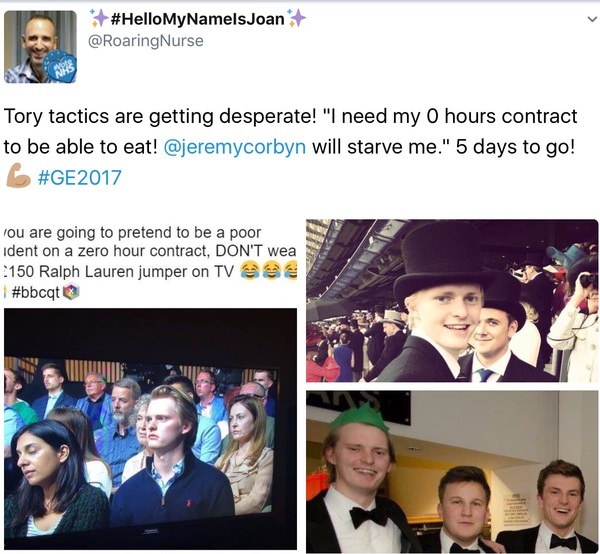
Task: Click the Vote NHS badge on avatar
Action: pos(61,66)
